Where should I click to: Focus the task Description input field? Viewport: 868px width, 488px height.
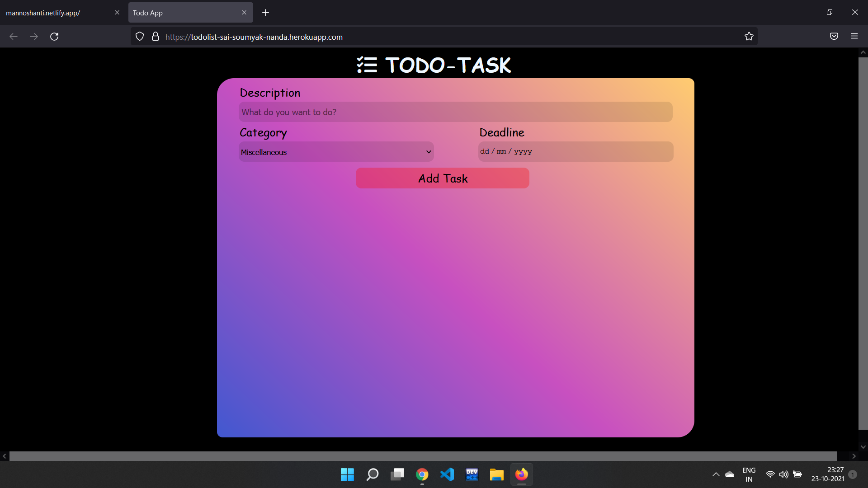[x=455, y=112]
